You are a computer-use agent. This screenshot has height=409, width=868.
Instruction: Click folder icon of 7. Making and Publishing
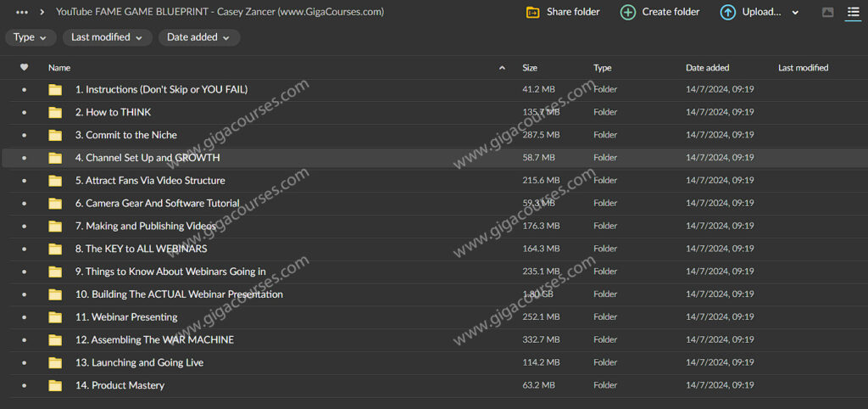pyautogui.click(x=55, y=226)
